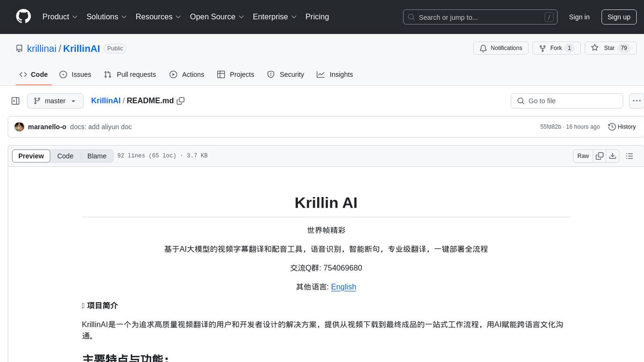Toggle the file tree side panel

16,101
